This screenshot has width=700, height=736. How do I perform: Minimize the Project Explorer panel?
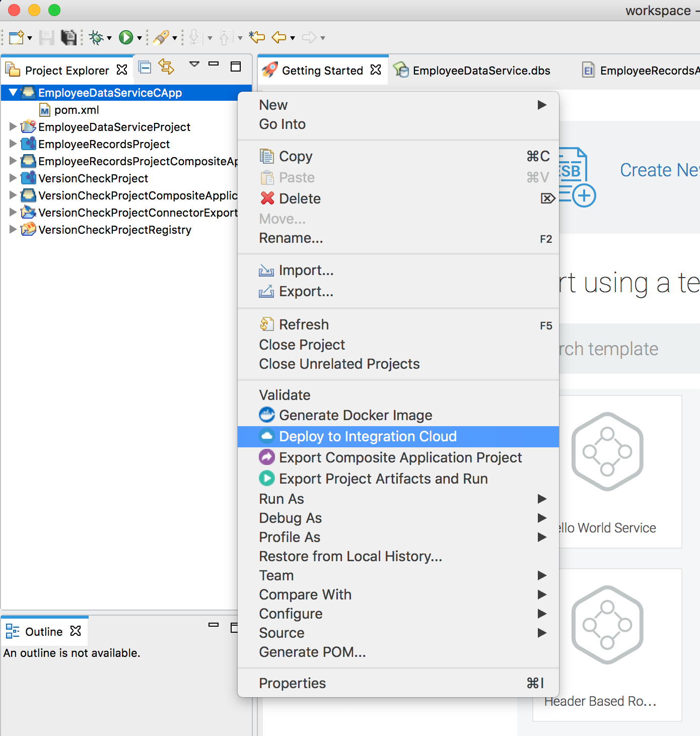[x=214, y=64]
